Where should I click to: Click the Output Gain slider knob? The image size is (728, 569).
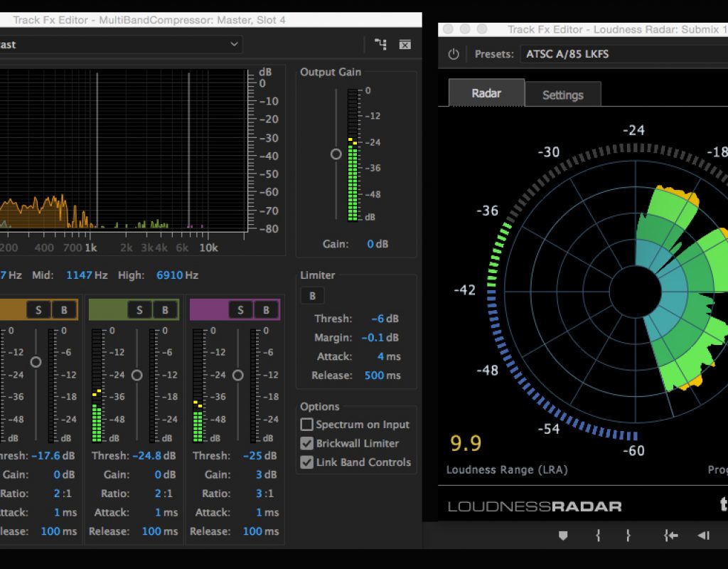pos(336,154)
